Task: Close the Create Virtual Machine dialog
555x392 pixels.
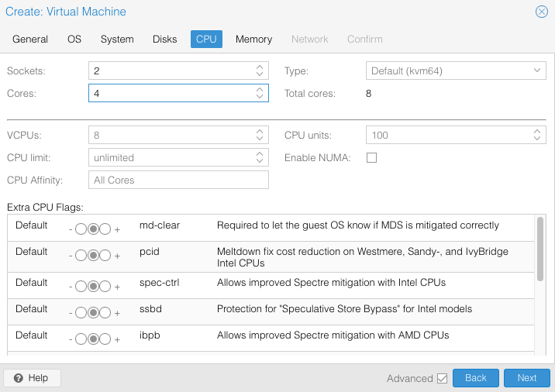Action: point(541,12)
